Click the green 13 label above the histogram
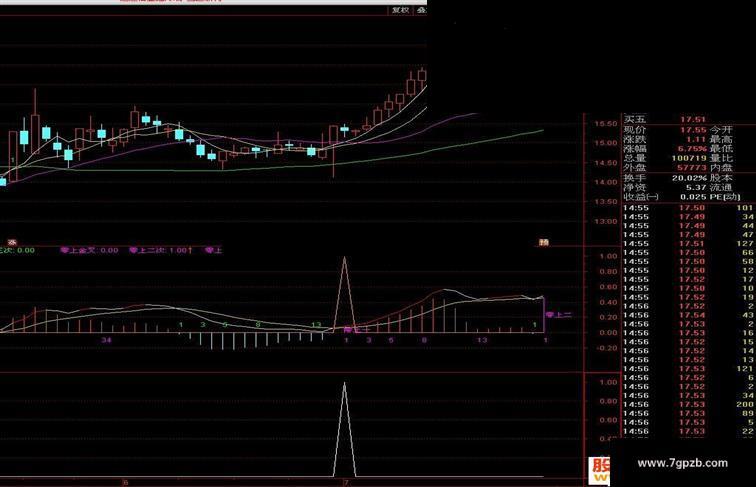 click(316, 325)
